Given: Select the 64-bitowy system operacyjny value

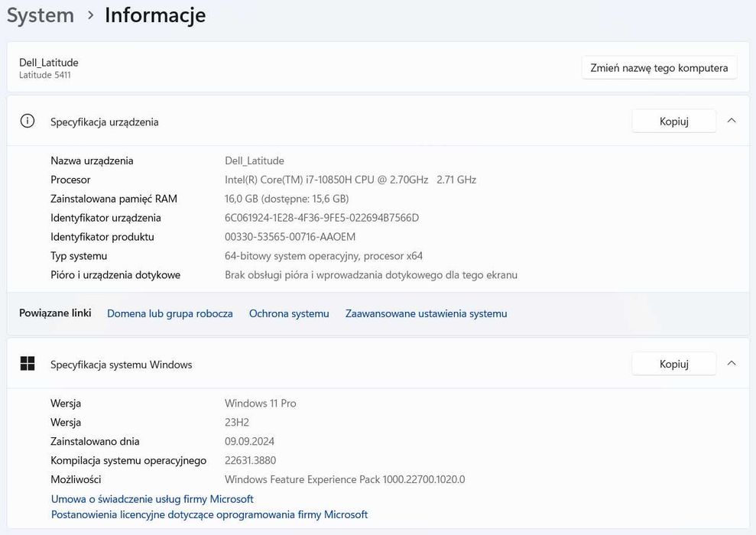Looking at the screenshot, I should point(323,256).
